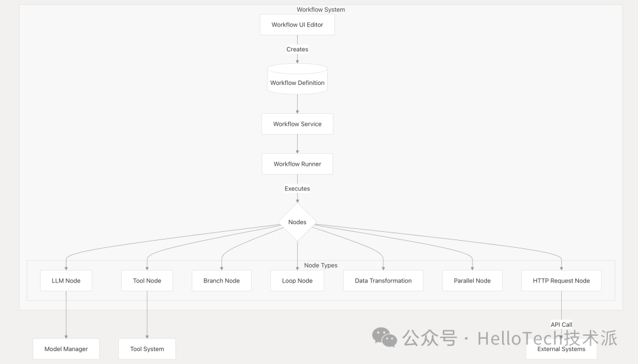Select the Branch Node box
The width and height of the screenshot is (638, 364).
222,281
